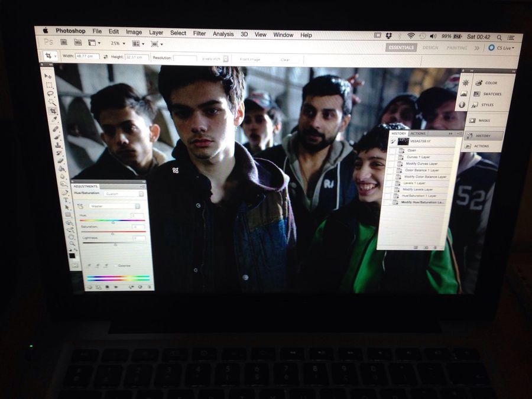Viewport: 532px width, 399px height.
Task: Open the Image menu
Action: coord(134,32)
